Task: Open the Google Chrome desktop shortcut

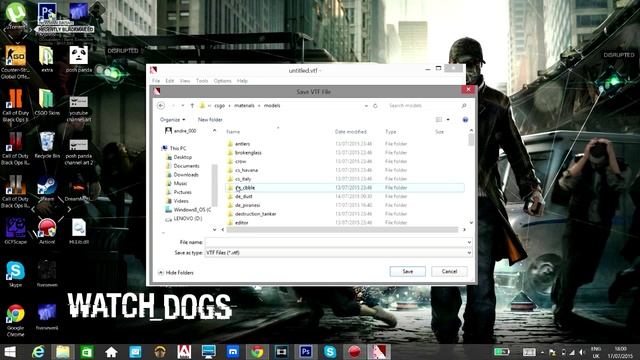Action: [15, 320]
